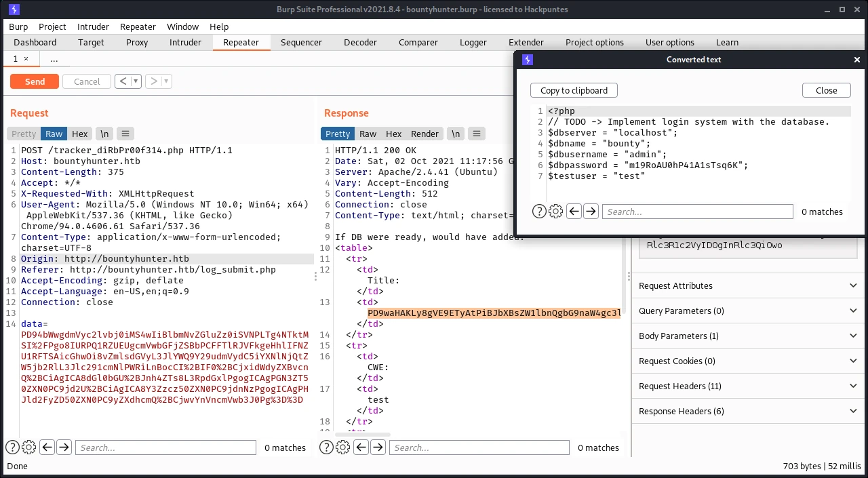This screenshot has width=868, height=478.
Task: Open help icon in Converted text dialog
Action: (539, 212)
